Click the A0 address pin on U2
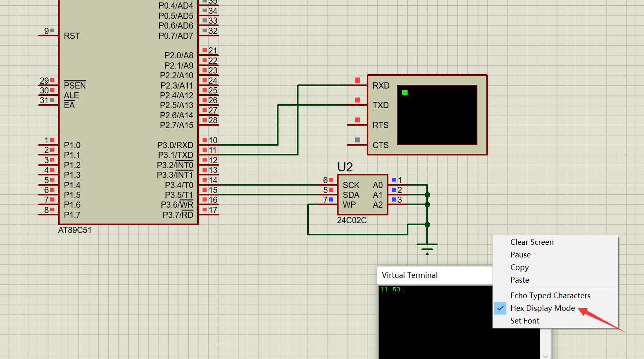Image resolution: width=644 pixels, height=359 pixels. [378, 185]
